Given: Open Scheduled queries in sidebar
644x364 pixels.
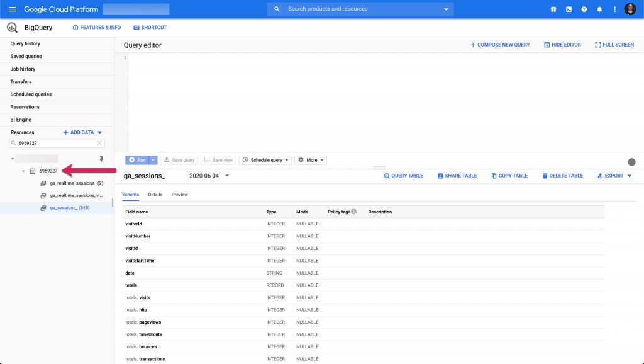Looking at the screenshot, I should (x=31, y=94).
